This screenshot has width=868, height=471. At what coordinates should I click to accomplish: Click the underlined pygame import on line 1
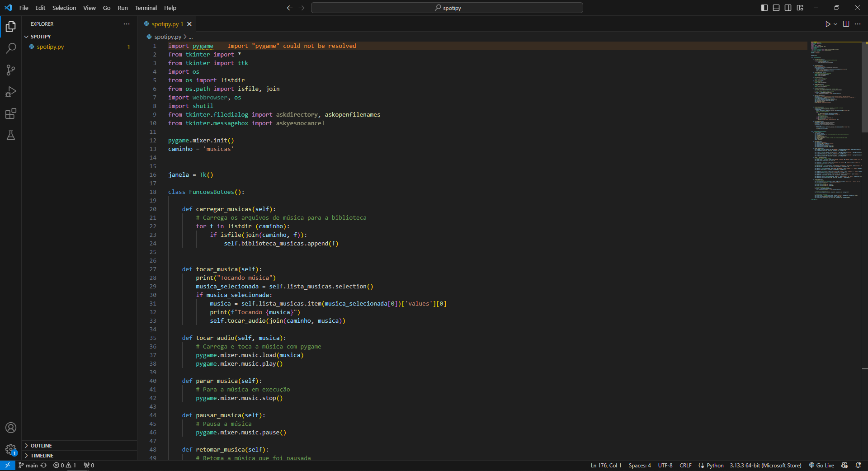click(203, 46)
